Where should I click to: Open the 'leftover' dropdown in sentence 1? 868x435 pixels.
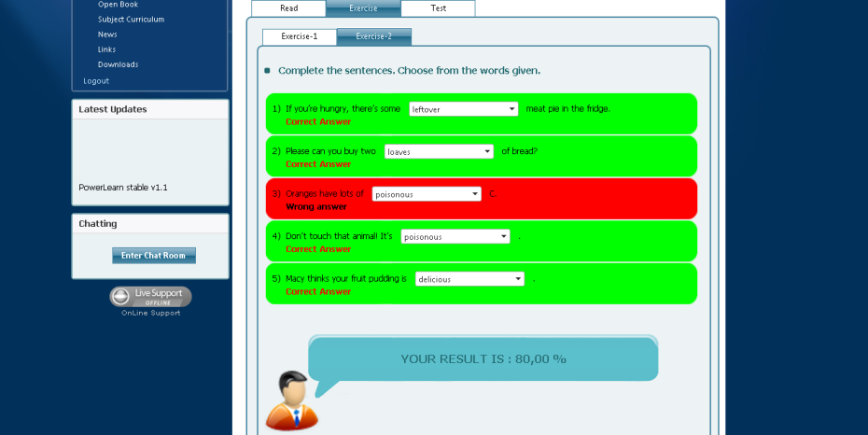(464, 109)
